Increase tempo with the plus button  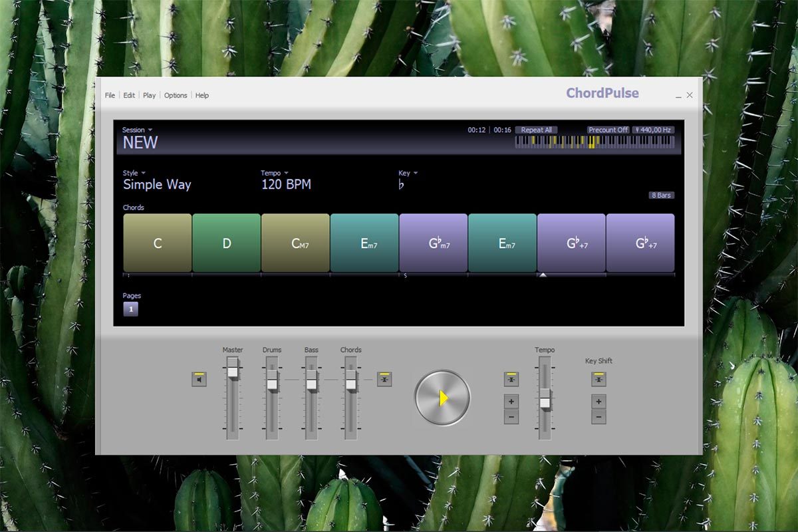pos(511,402)
